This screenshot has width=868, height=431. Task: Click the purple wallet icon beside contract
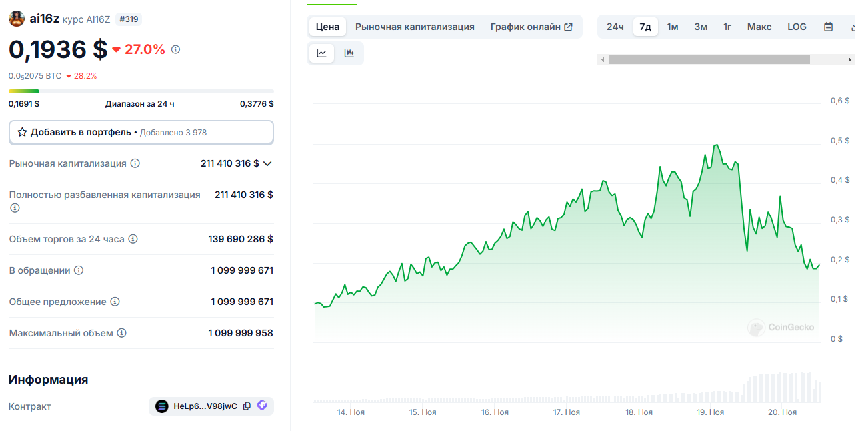262,406
